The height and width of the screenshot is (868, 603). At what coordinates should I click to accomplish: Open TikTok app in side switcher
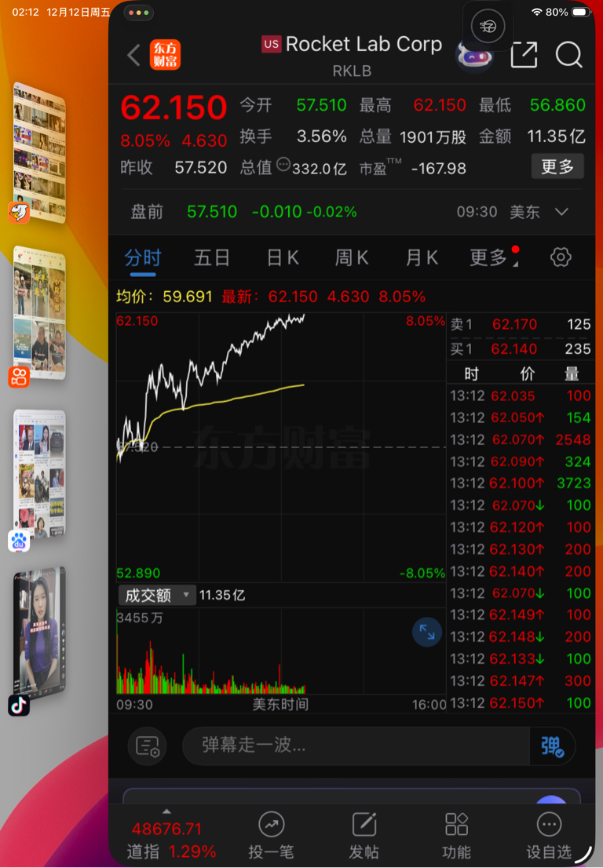[x=18, y=706]
